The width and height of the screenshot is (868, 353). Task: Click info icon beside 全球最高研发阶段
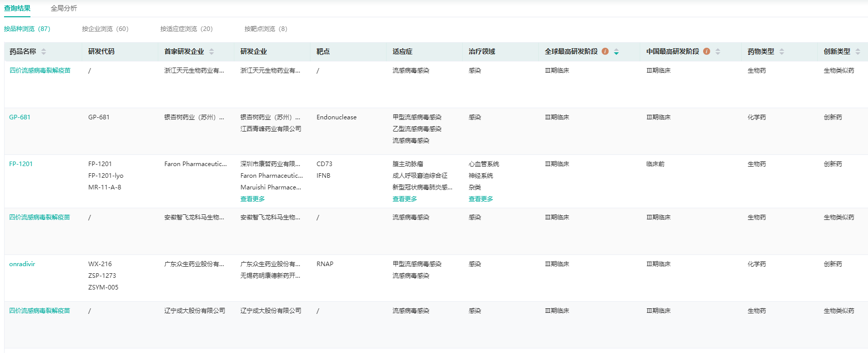pyautogui.click(x=605, y=51)
